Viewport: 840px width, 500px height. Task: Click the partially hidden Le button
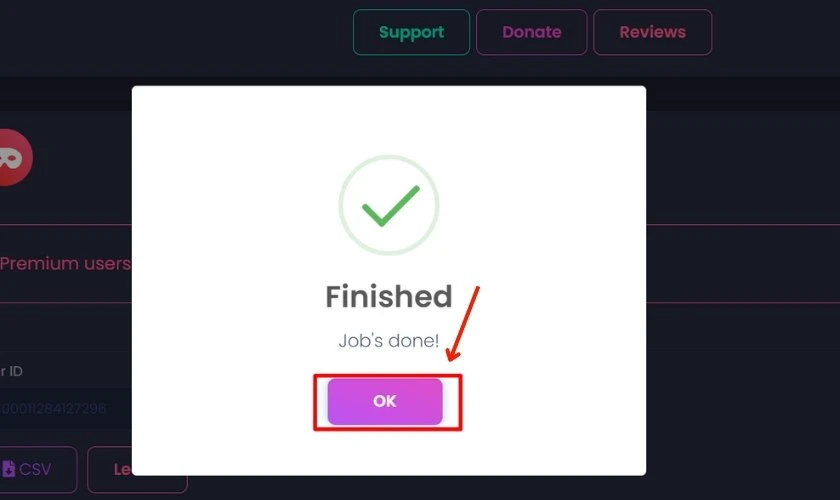pos(122,469)
